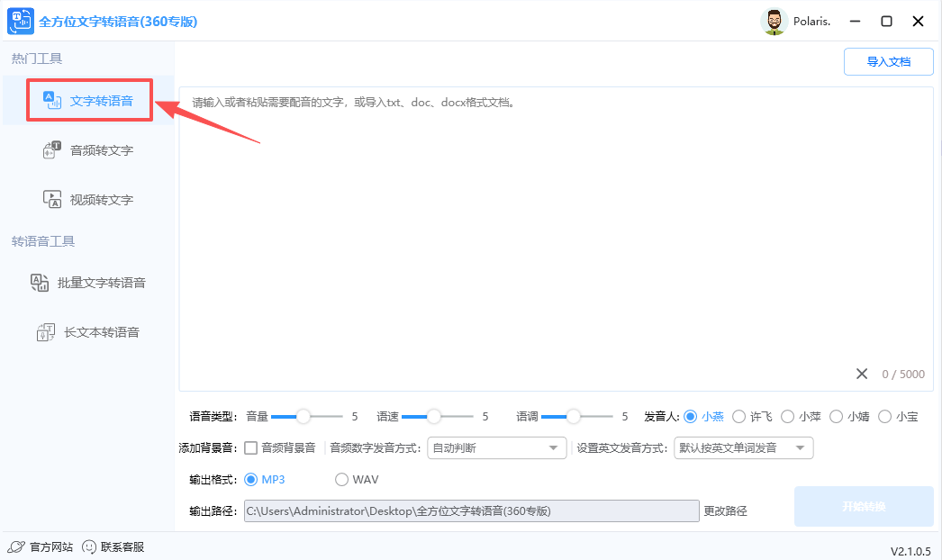Enable the 音频背景音 checkbox
This screenshot has height=560, width=942.
click(x=249, y=447)
